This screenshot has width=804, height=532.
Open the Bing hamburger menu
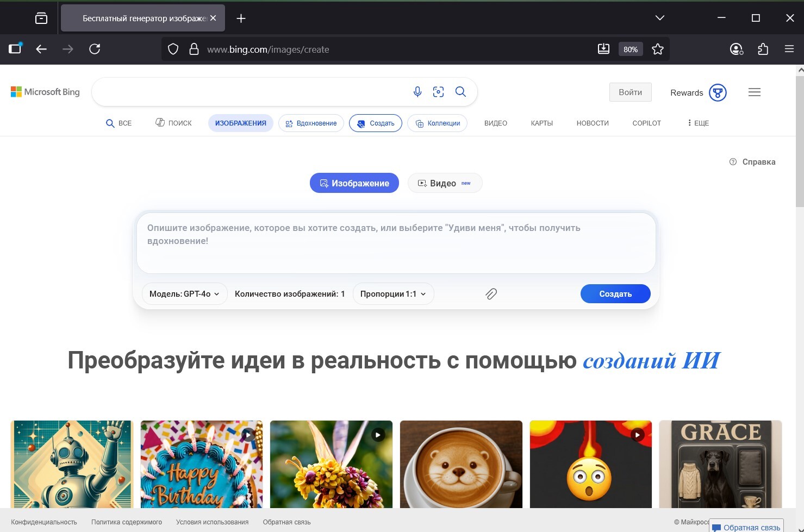tap(754, 92)
